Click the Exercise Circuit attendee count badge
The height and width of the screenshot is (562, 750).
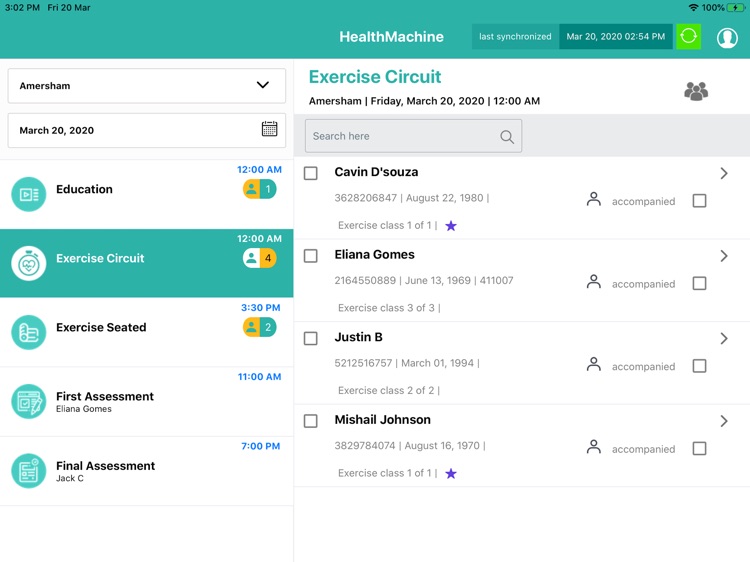tap(259, 258)
